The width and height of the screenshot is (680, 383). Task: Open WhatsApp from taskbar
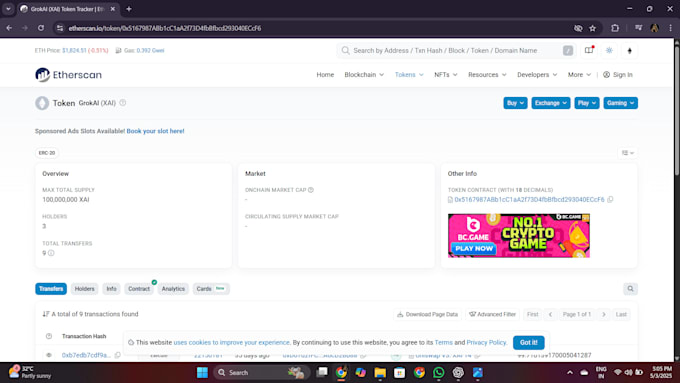[x=438, y=373]
